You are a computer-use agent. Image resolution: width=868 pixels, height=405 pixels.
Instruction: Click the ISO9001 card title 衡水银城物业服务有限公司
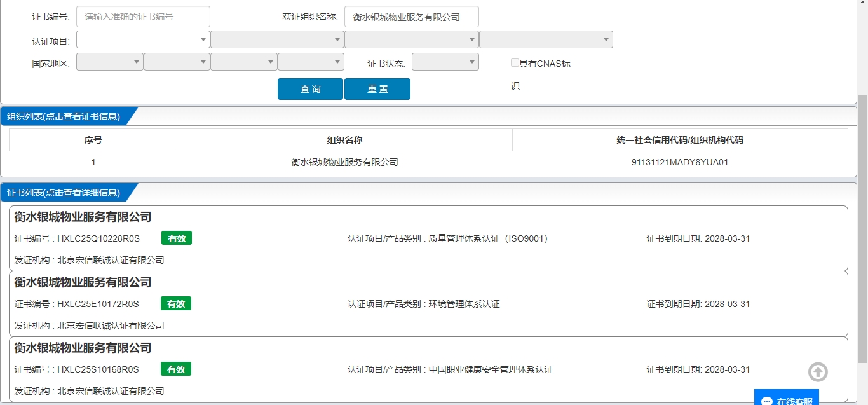(x=83, y=217)
